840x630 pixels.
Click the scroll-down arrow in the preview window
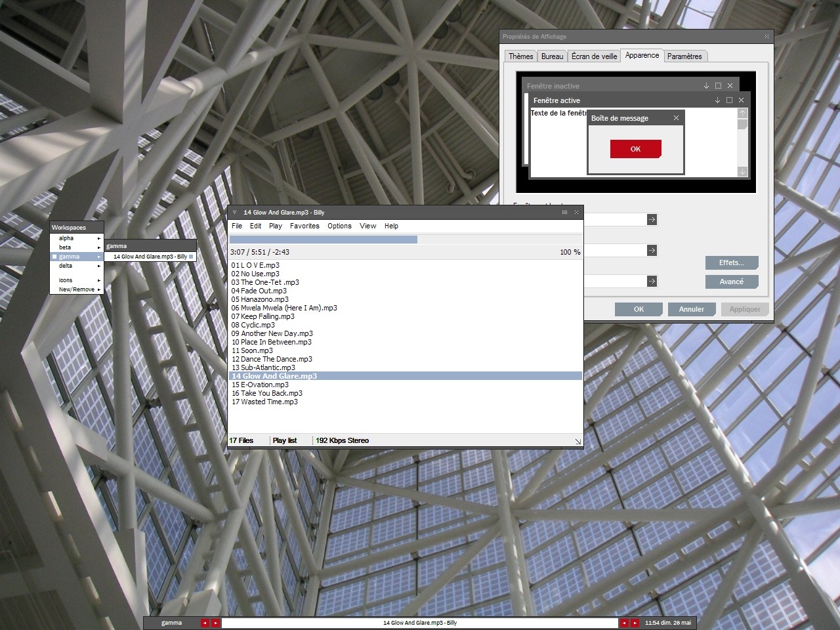tap(743, 171)
